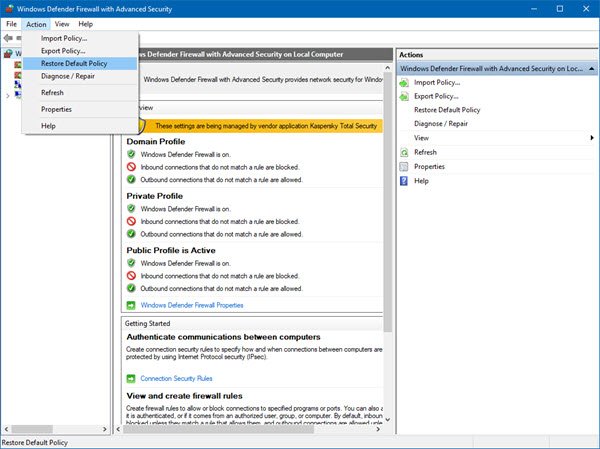The width and height of the screenshot is (600, 449).
Task: Close the open Action menu via its header
Action: click(36, 24)
